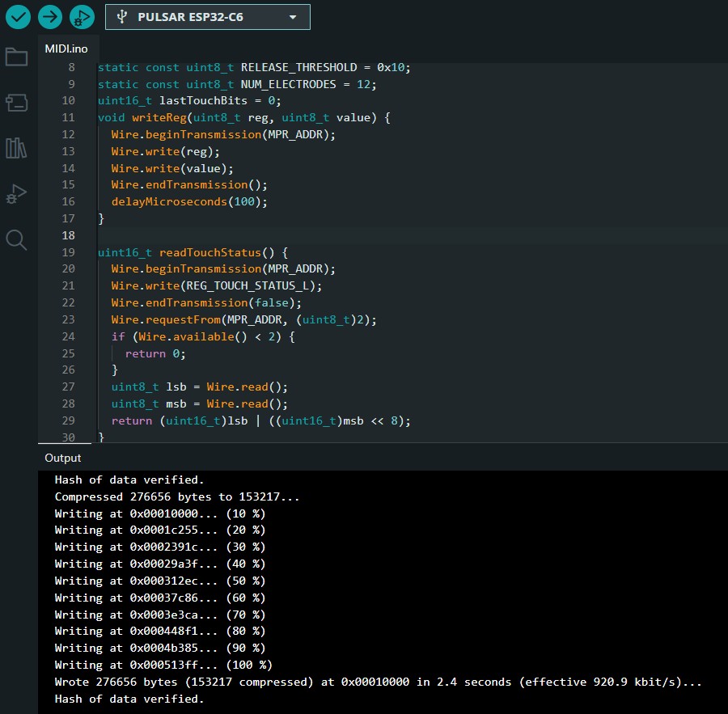
Task: Click the dropdown arrow on the board selector
Action: click(293, 17)
